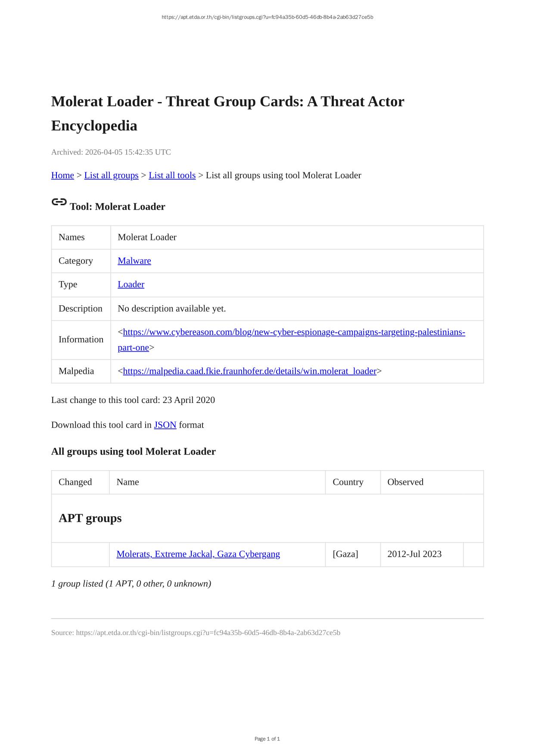Click the Source URL in the footer
This screenshot has width=535, height=756.
208,632
